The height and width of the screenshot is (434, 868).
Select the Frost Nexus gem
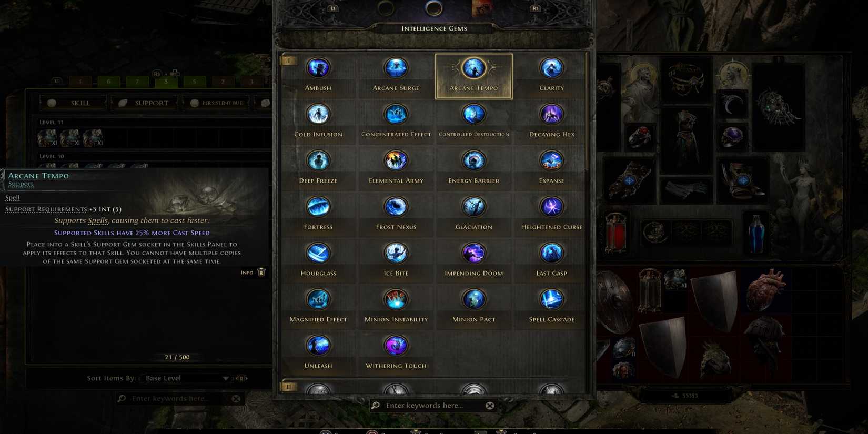[x=396, y=215]
